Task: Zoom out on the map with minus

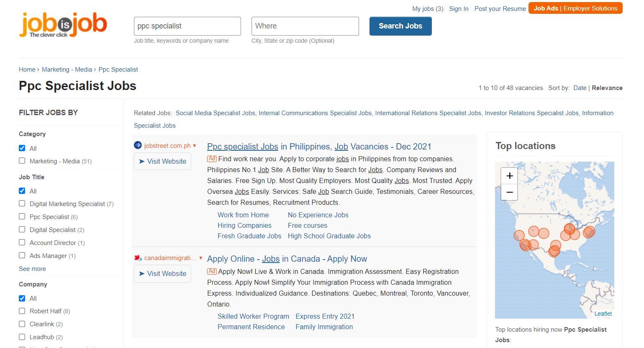Action: [509, 192]
